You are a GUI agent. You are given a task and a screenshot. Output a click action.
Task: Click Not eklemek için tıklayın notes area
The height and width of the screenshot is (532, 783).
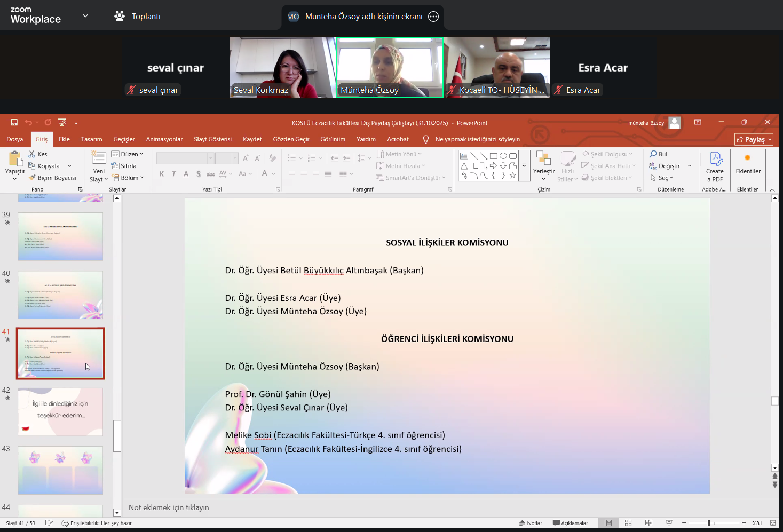point(169,507)
